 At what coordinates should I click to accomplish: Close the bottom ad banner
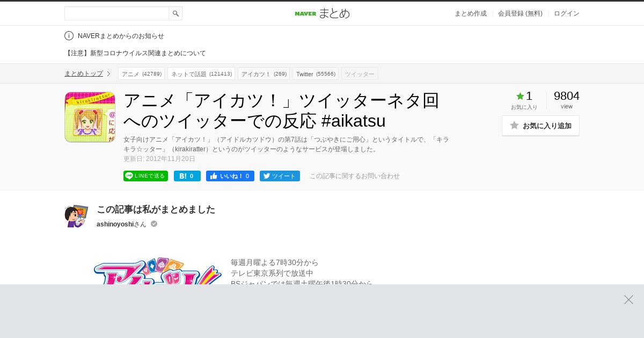628,299
